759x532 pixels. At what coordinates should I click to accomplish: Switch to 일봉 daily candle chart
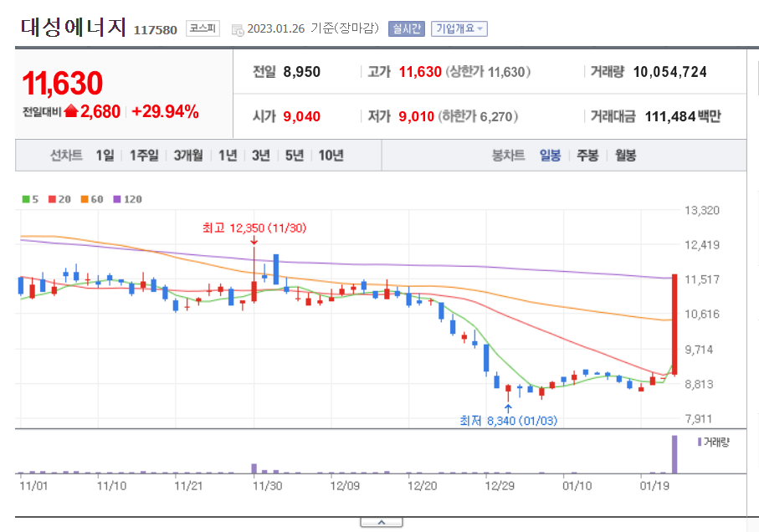point(550,156)
